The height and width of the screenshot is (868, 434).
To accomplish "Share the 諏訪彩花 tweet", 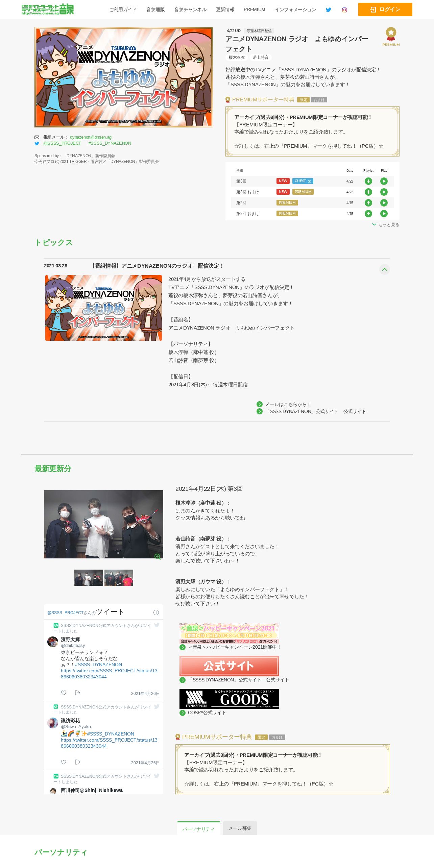I will [x=77, y=762].
